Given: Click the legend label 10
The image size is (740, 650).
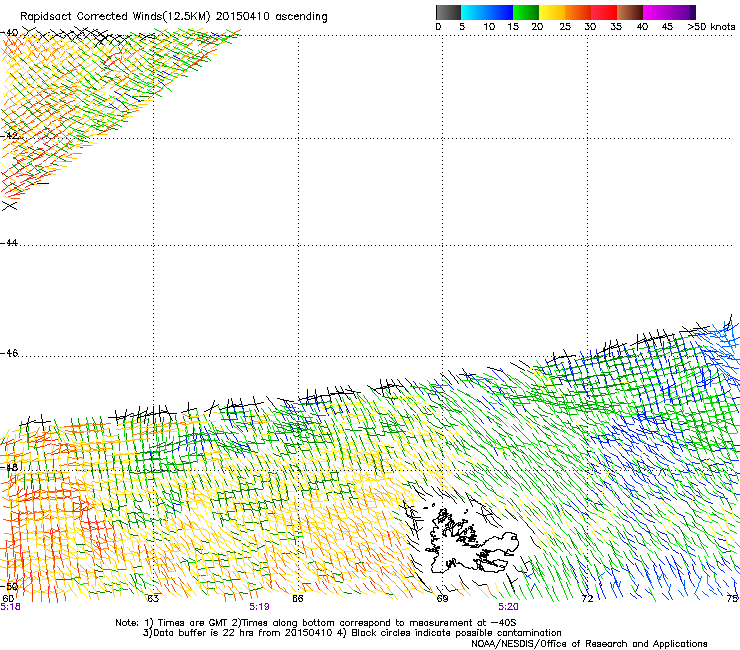Looking at the screenshot, I should [489, 27].
